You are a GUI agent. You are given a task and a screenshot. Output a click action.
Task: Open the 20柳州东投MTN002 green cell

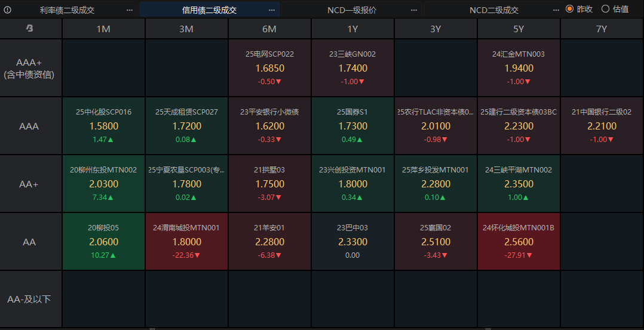pos(103,184)
